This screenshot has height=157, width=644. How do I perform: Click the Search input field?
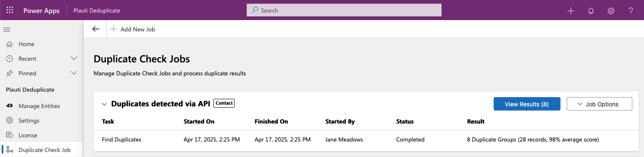click(344, 10)
